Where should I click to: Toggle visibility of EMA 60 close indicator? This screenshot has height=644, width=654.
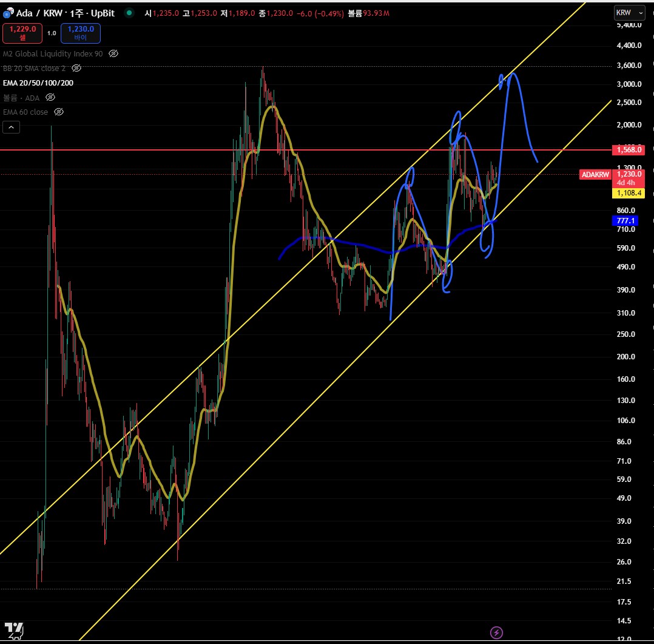coord(59,112)
